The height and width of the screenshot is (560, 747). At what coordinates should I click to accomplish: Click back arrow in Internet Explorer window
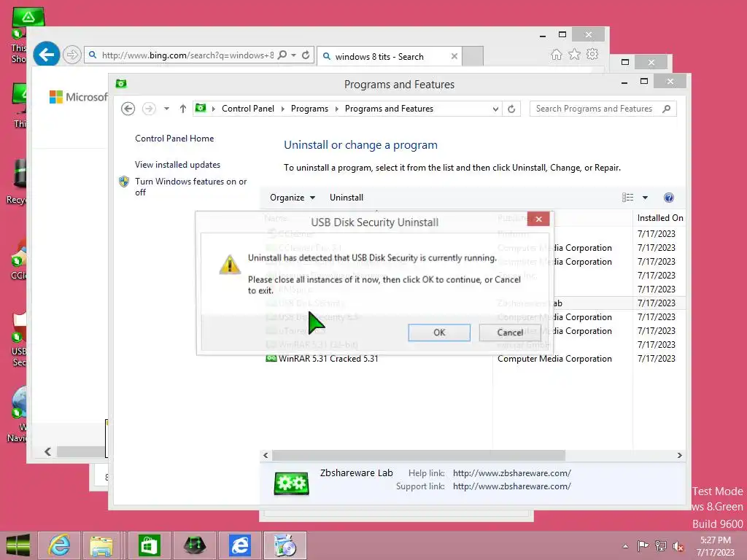point(46,55)
